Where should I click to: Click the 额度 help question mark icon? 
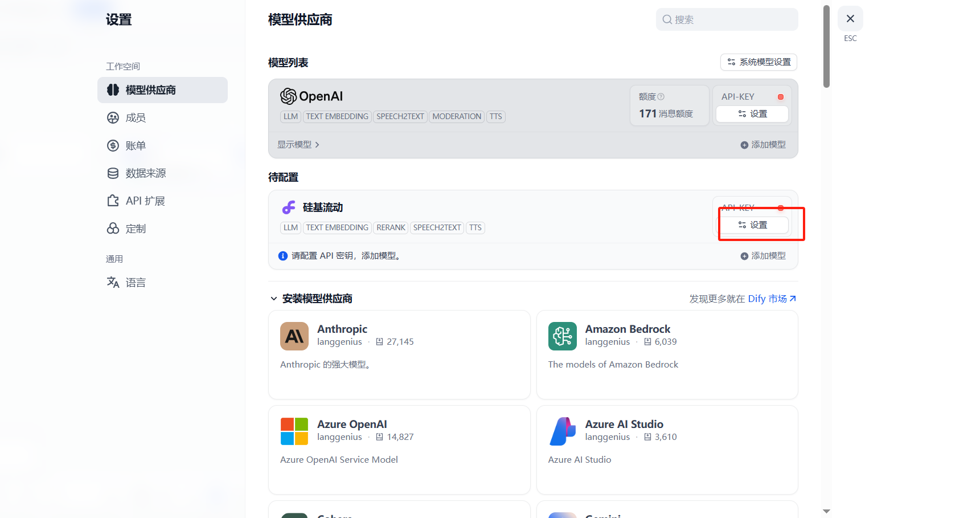[661, 97]
